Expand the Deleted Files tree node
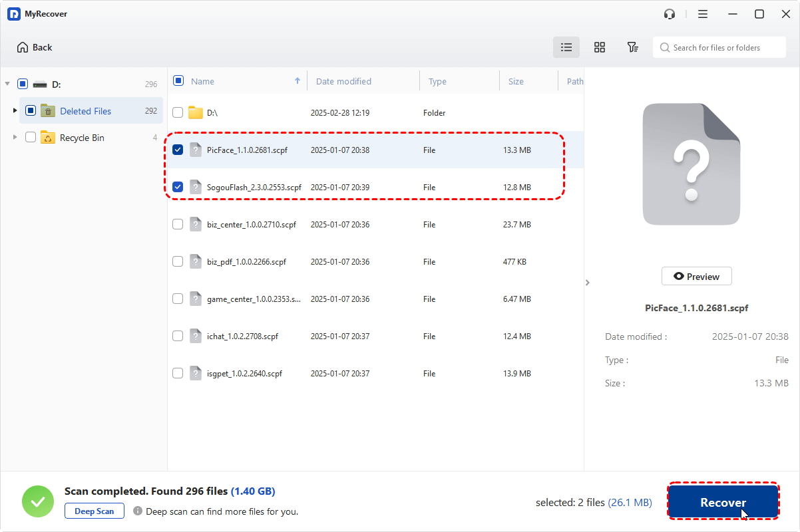Screen dimensions: 800x532 [15, 111]
